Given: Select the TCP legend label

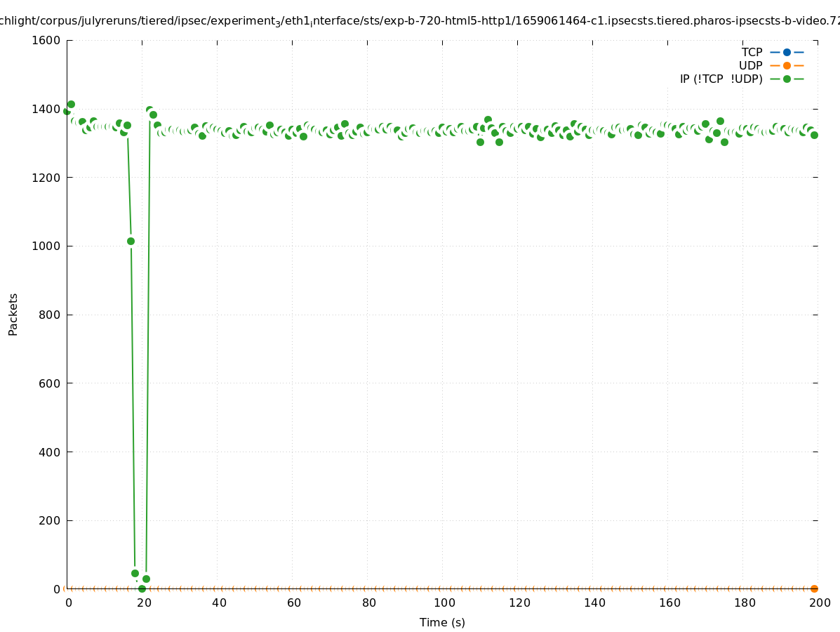Looking at the screenshot, I should click(x=752, y=52).
